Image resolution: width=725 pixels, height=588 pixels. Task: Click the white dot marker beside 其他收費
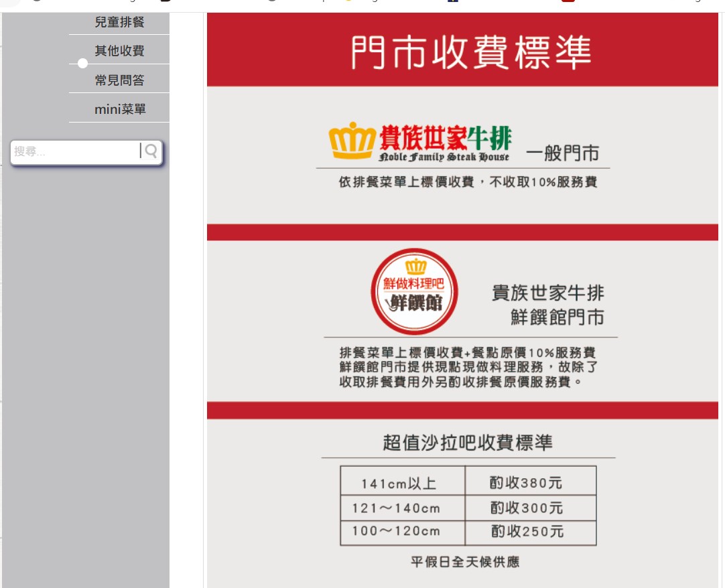(x=83, y=64)
